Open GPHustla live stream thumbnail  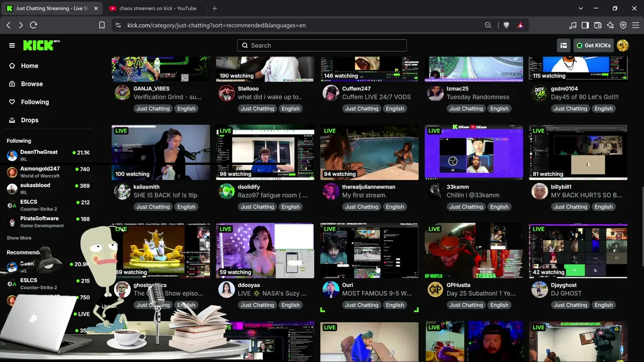tap(474, 250)
